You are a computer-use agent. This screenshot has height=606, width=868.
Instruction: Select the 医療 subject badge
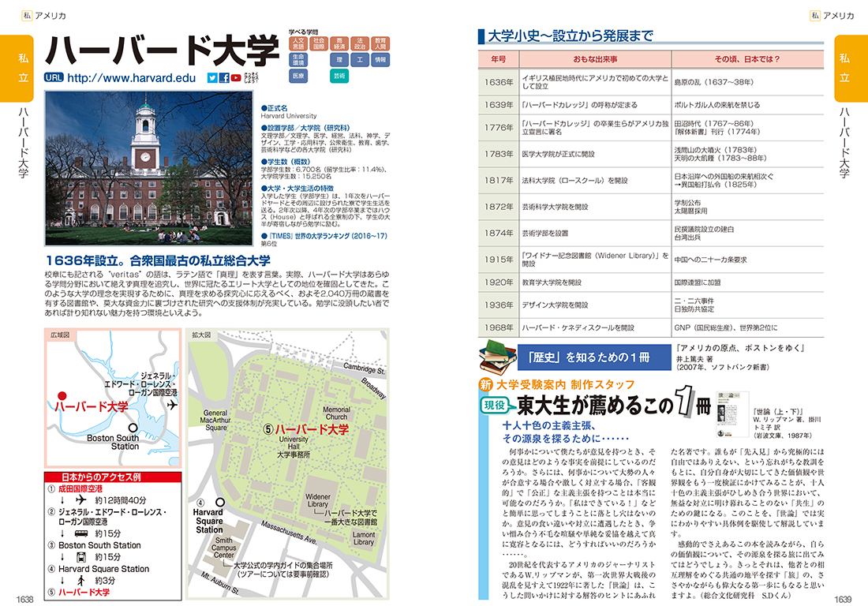(298, 76)
